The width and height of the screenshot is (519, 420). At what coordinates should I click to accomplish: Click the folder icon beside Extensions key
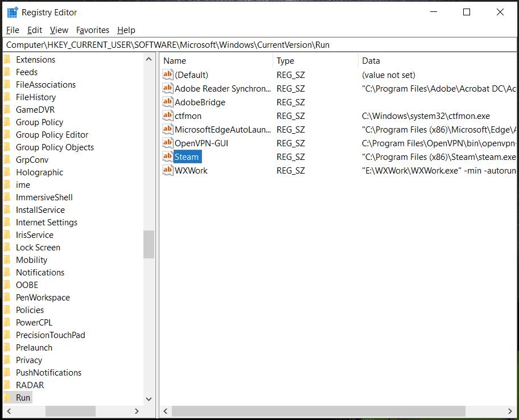(x=7, y=60)
